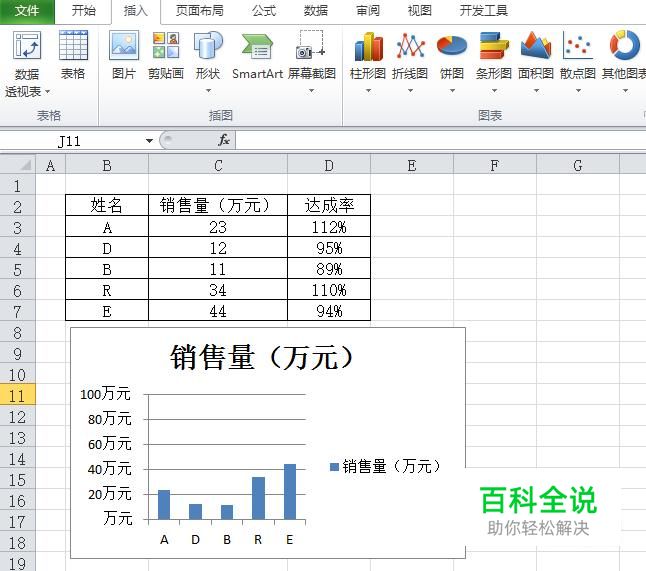Screen dimensions: 646x571
Task: Click the Screenshot (屏幕截图) icon
Action: tap(311, 44)
